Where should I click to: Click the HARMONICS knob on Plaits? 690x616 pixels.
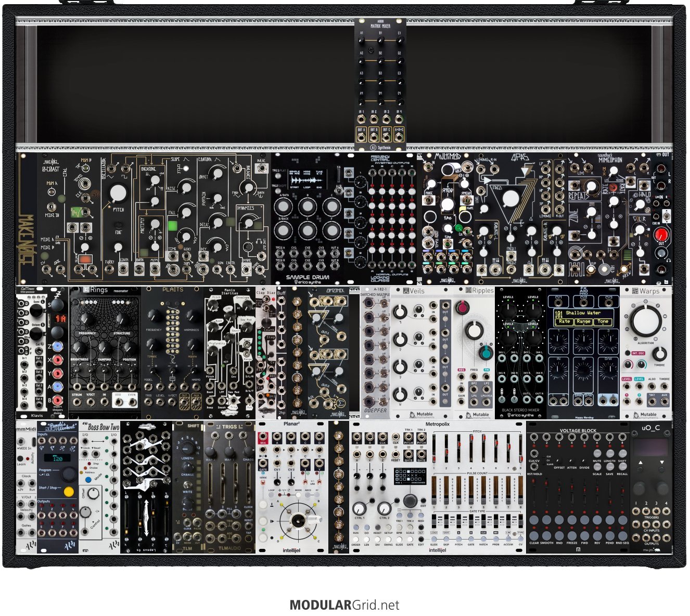(x=193, y=316)
